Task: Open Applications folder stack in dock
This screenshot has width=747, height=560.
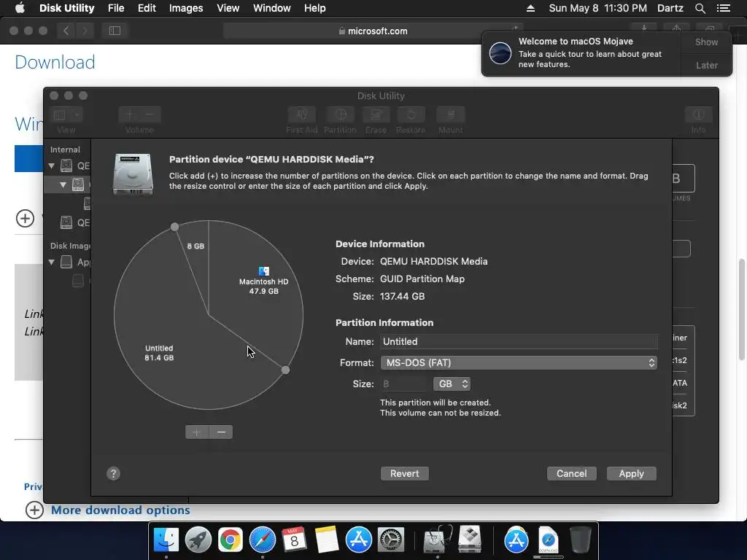Action: 516,540
